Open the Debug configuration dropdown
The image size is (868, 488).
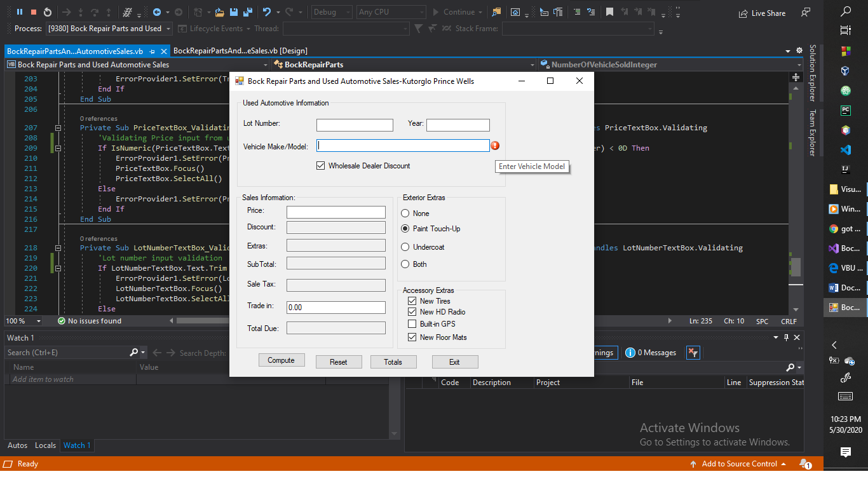pyautogui.click(x=331, y=12)
